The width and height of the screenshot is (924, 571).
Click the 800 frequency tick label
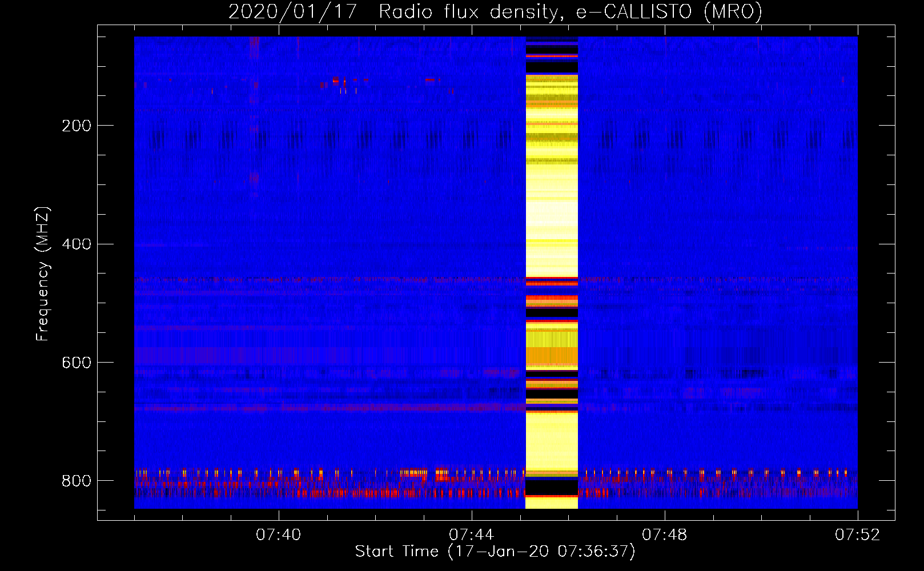(x=77, y=481)
